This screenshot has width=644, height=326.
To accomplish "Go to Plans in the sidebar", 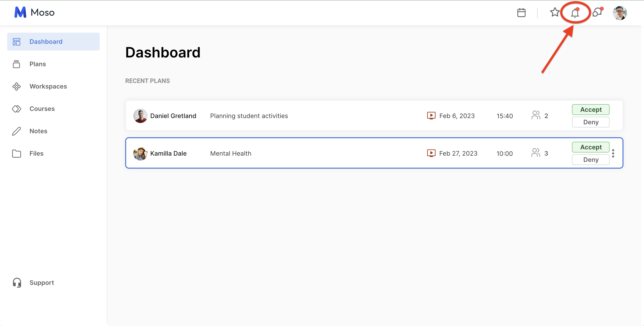I will [38, 64].
